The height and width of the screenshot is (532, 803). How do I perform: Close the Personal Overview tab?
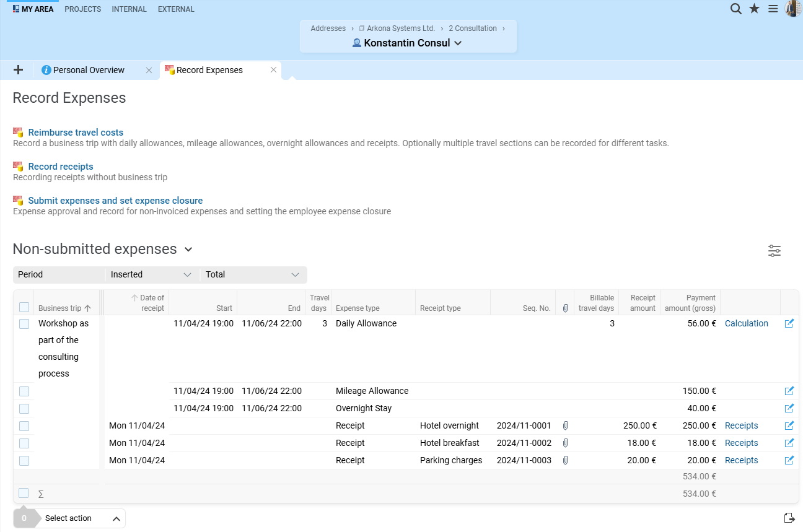[149, 70]
